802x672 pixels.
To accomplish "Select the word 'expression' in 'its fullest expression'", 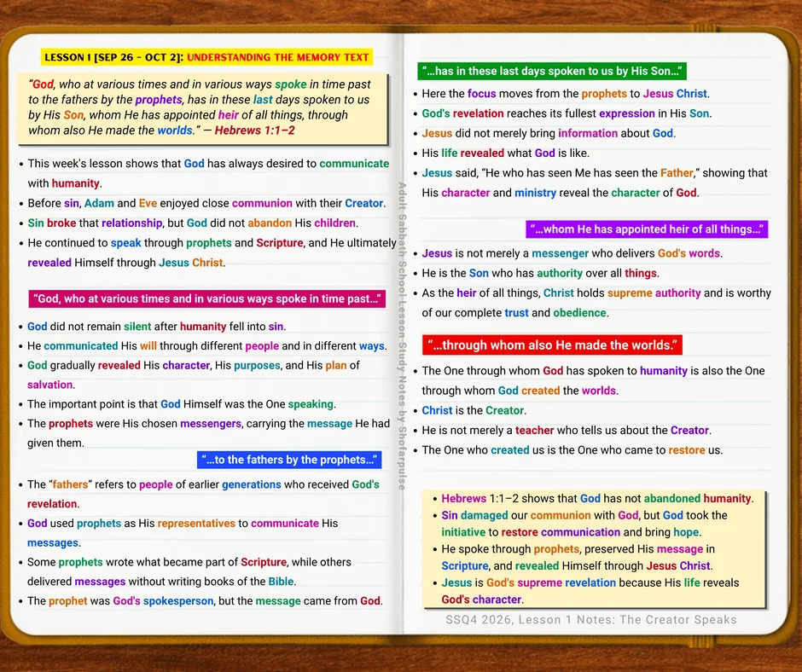I will (627, 113).
